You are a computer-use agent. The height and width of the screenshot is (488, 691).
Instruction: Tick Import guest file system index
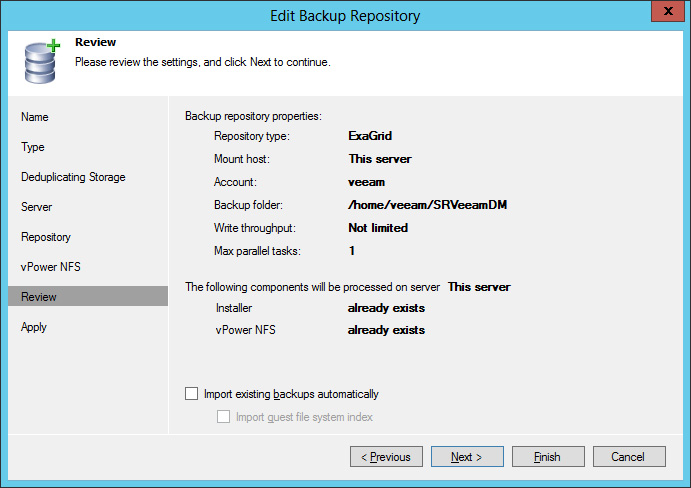pos(223,417)
